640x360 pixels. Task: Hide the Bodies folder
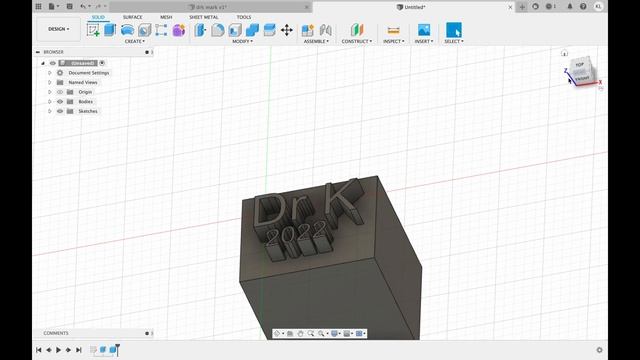tap(60, 102)
